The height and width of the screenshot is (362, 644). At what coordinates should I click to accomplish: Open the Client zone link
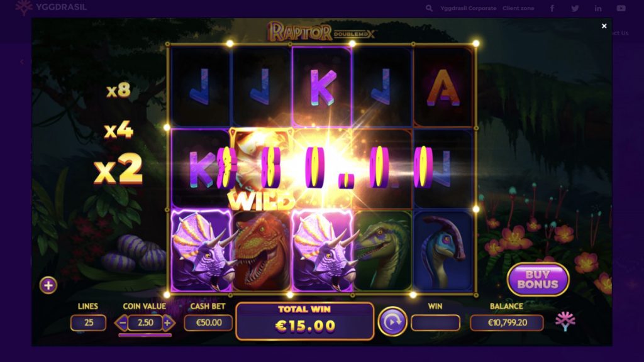click(x=518, y=8)
